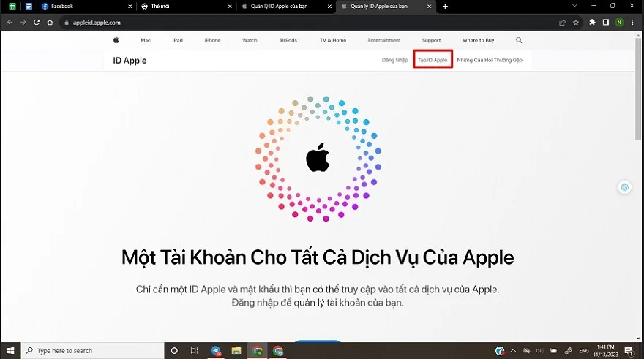Open the notification center icon

coord(628,351)
